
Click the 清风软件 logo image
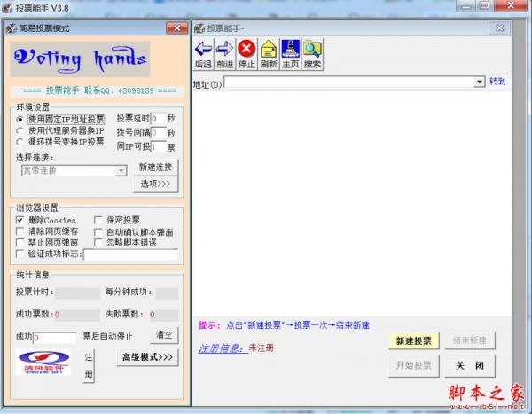click(x=43, y=363)
